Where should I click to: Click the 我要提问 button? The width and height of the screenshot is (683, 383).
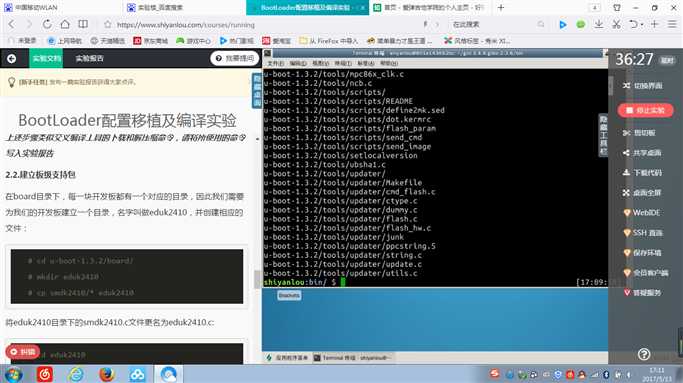tap(235, 58)
